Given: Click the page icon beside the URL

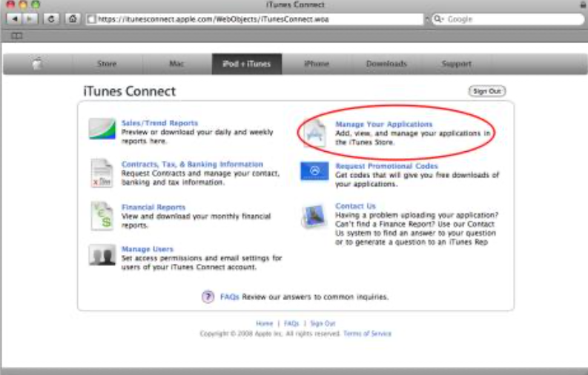Looking at the screenshot, I should (91, 19).
